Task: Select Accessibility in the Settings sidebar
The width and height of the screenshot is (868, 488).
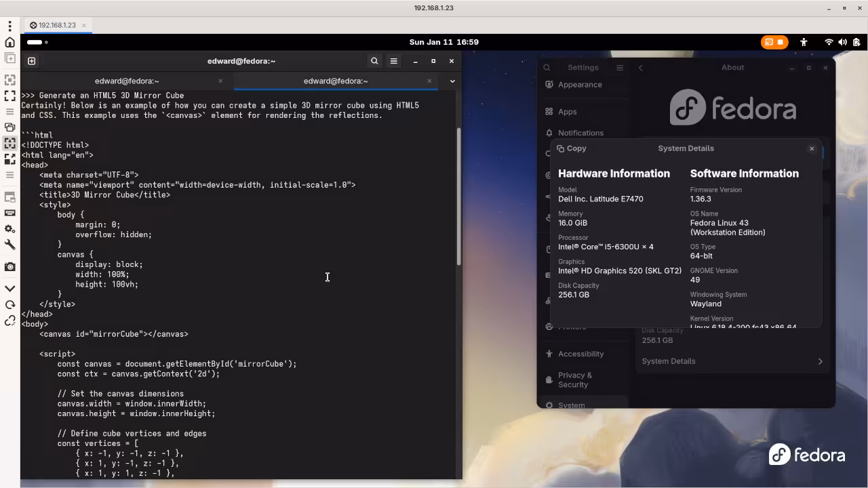Action: click(580, 354)
